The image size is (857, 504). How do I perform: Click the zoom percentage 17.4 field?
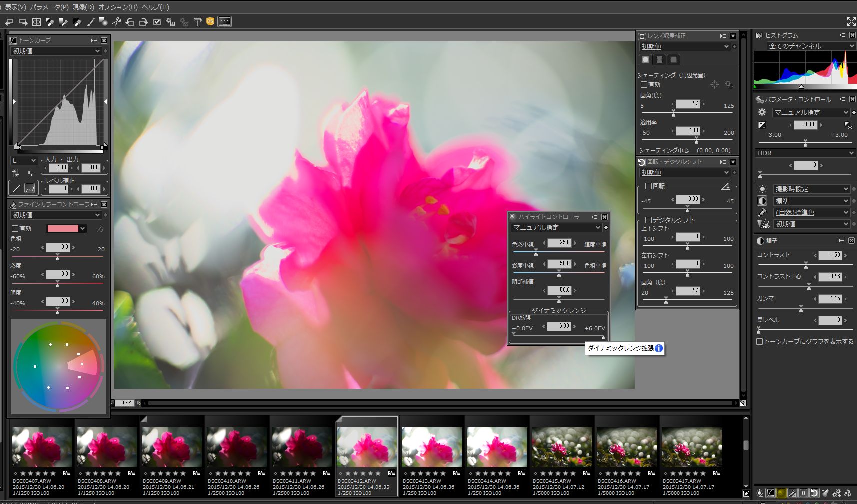[x=125, y=403]
